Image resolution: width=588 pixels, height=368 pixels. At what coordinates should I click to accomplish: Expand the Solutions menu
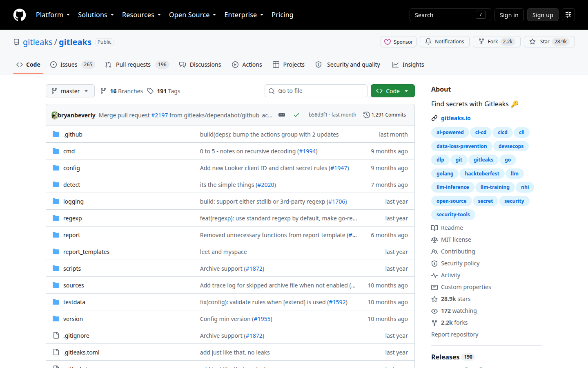96,15
